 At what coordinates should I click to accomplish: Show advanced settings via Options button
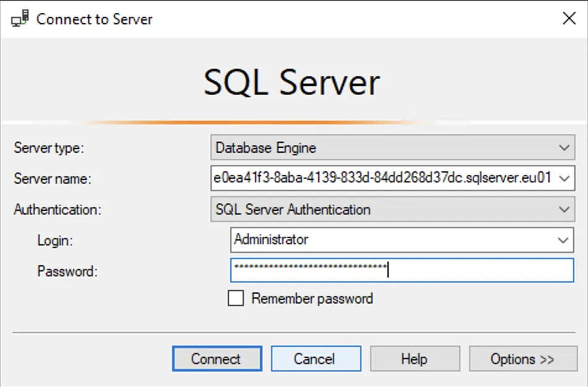coord(522,359)
